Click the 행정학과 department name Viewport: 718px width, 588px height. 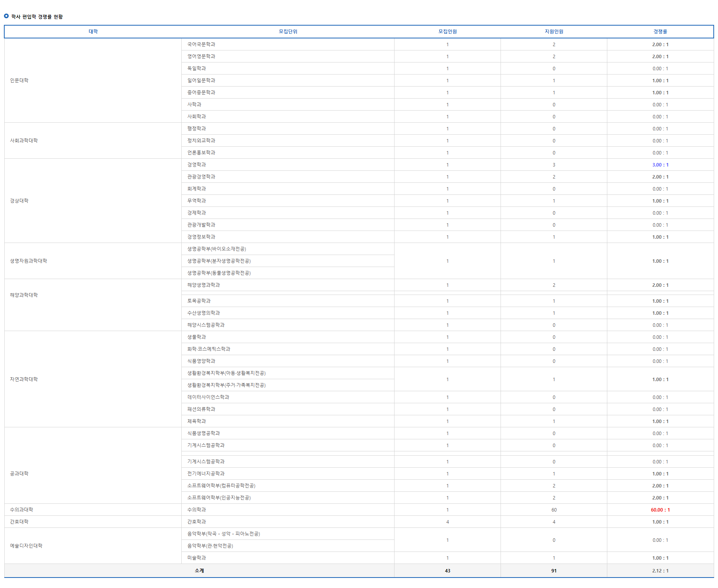(x=196, y=128)
